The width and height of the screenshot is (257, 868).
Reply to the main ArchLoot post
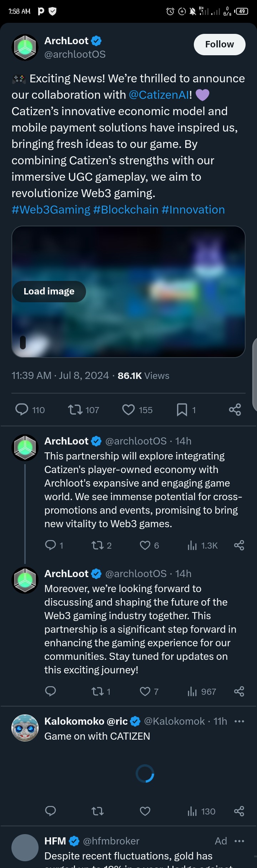(x=22, y=410)
